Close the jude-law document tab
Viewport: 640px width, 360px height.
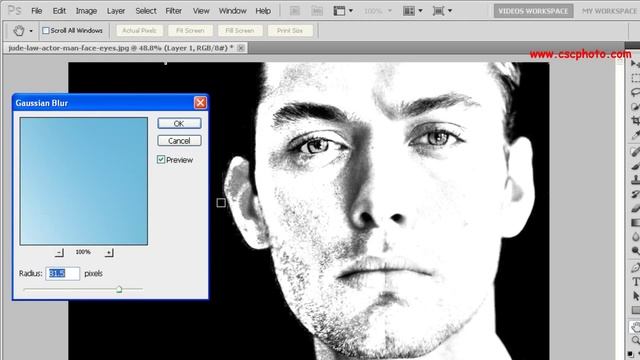(241, 48)
